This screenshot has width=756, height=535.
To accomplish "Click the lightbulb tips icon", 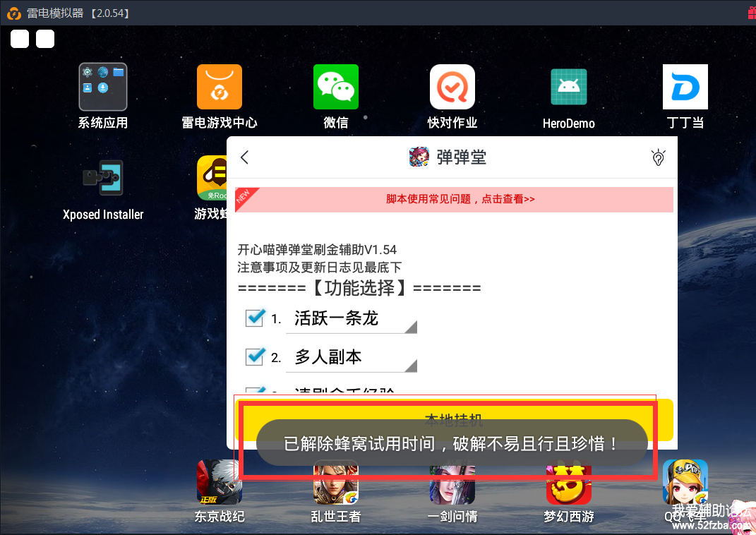I will point(658,157).
